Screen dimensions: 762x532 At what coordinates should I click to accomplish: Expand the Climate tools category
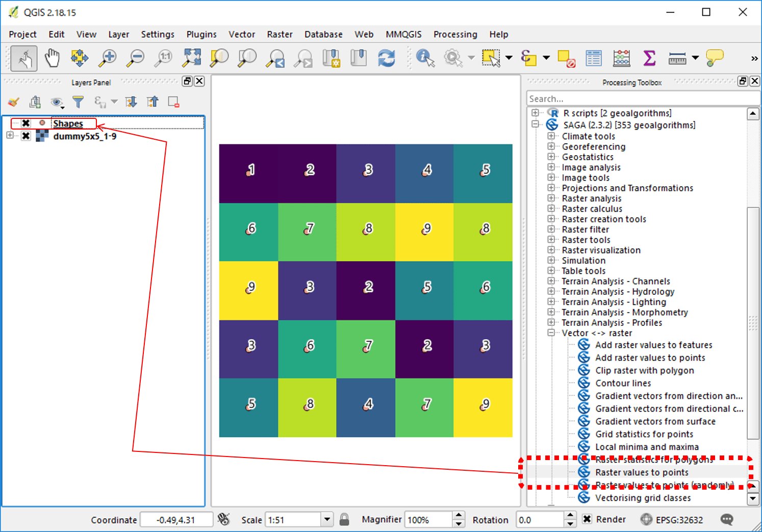[x=552, y=136]
